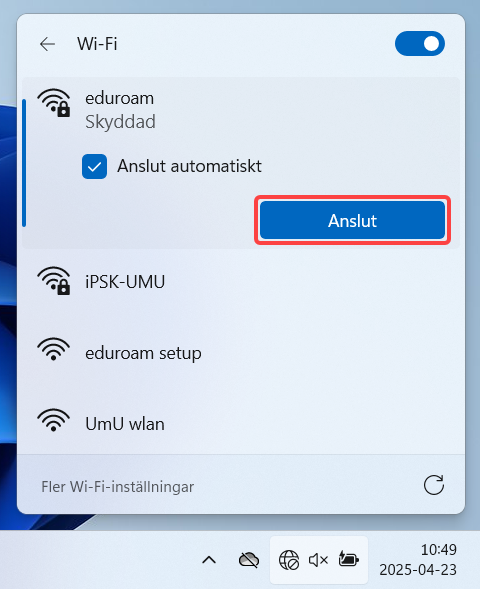Open Fler Wi-Fi-inställningar link

click(118, 487)
